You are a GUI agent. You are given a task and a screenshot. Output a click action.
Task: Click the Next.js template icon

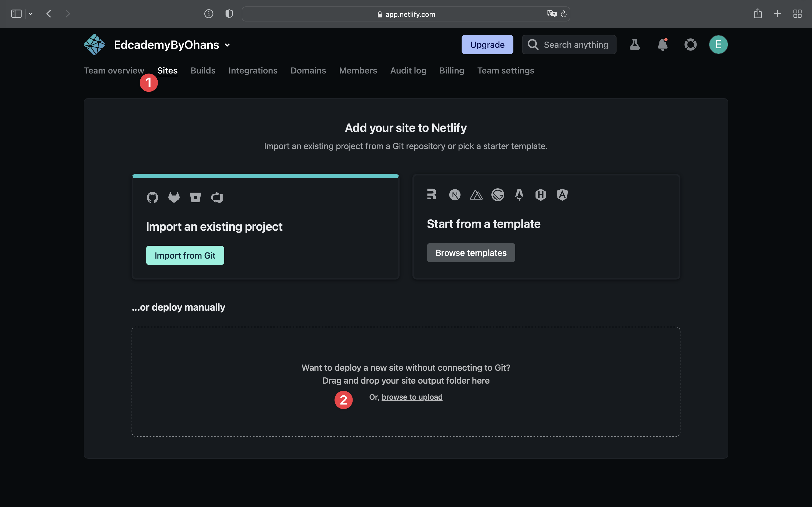coord(454,194)
